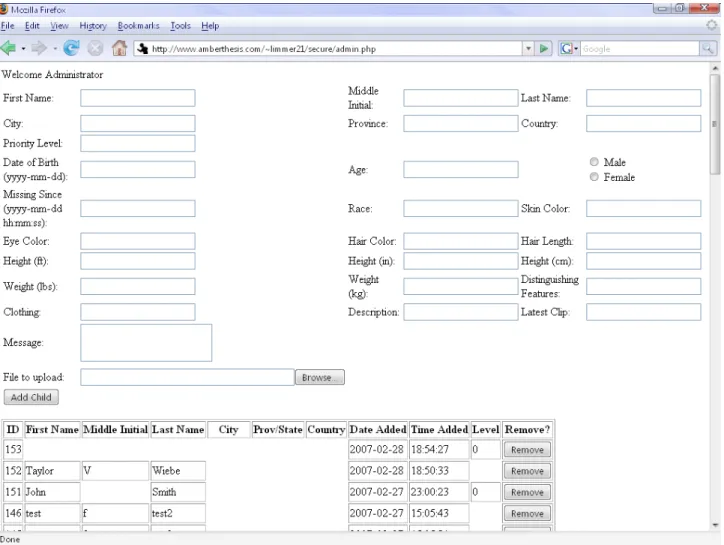Remove the Taylor Wiebe record
The width and height of the screenshot is (724, 545).
[527, 471]
